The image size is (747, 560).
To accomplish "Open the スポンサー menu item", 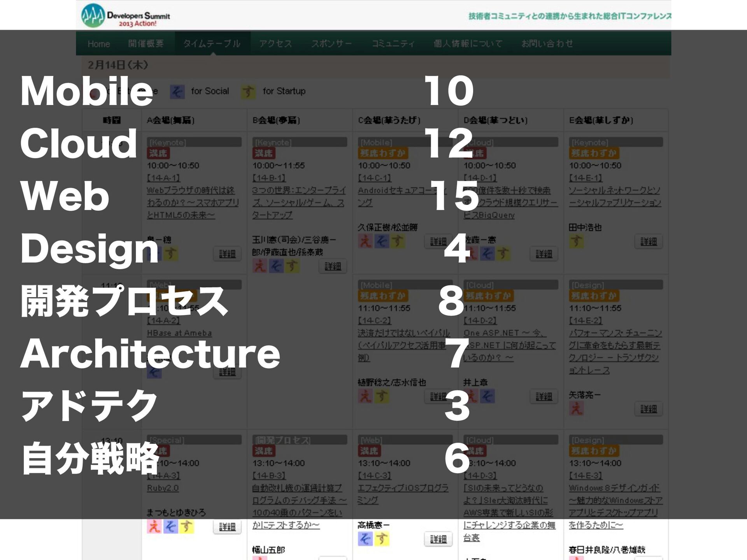I will [x=331, y=44].
